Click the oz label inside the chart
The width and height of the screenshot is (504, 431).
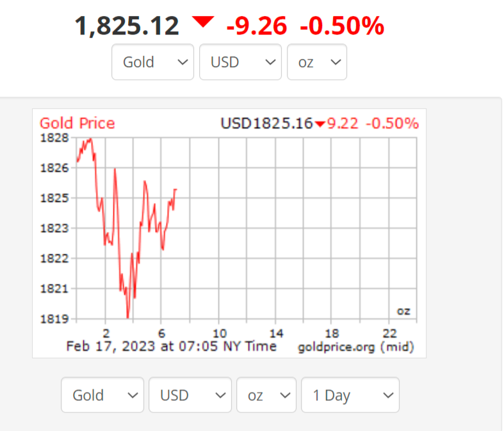(403, 311)
